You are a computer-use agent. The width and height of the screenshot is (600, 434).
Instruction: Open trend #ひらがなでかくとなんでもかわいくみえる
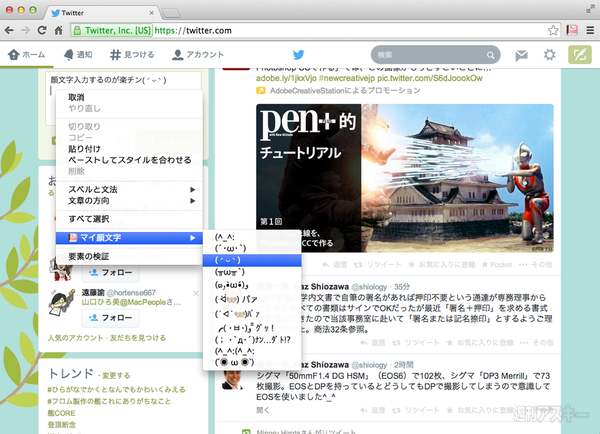click(116, 390)
